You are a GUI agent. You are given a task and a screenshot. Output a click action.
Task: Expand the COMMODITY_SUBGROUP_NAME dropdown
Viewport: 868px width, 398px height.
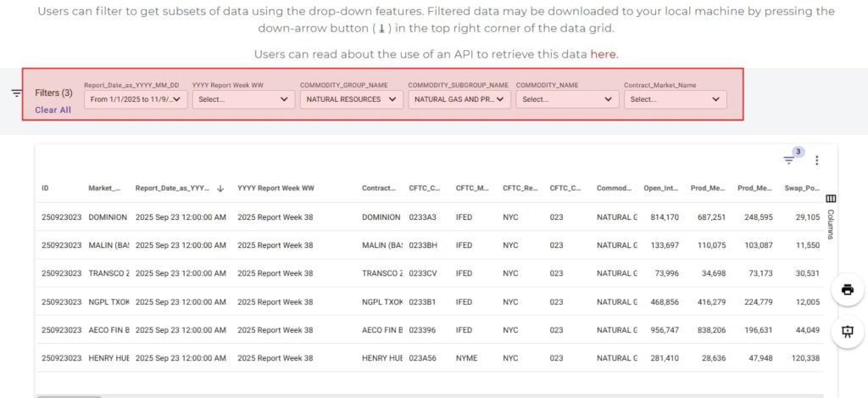pyautogui.click(x=459, y=99)
